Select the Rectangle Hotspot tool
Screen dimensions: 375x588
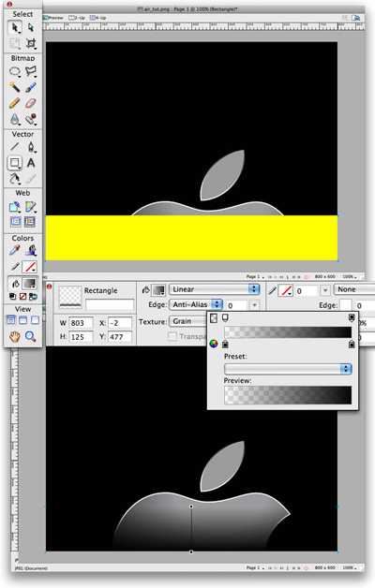[15, 206]
